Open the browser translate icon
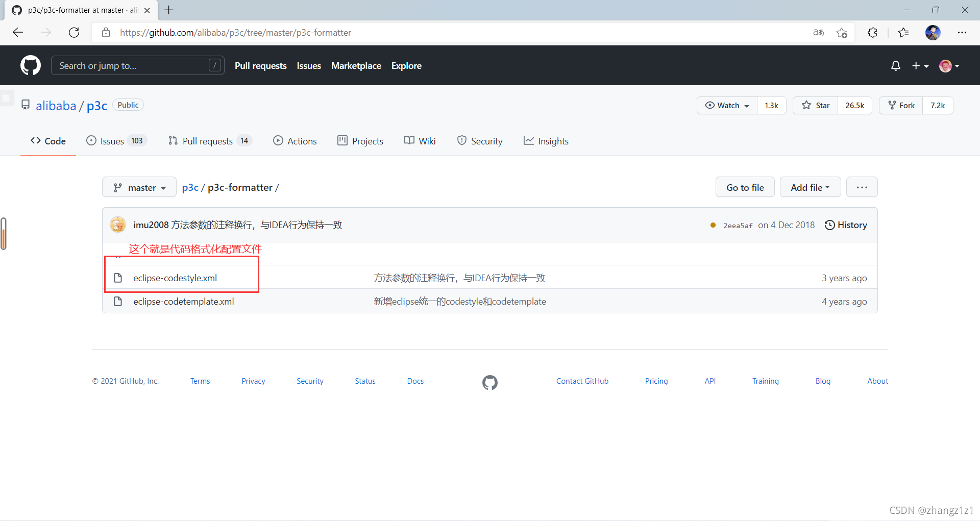 click(x=818, y=33)
